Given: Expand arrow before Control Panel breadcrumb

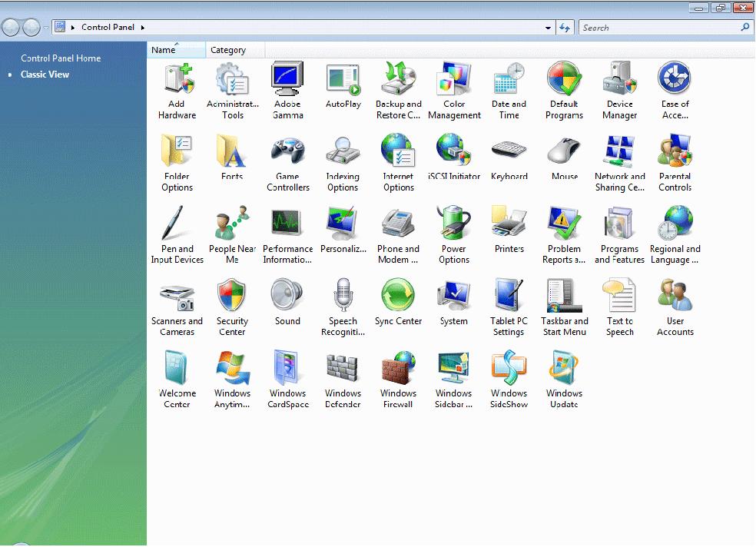Looking at the screenshot, I should pos(73,28).
